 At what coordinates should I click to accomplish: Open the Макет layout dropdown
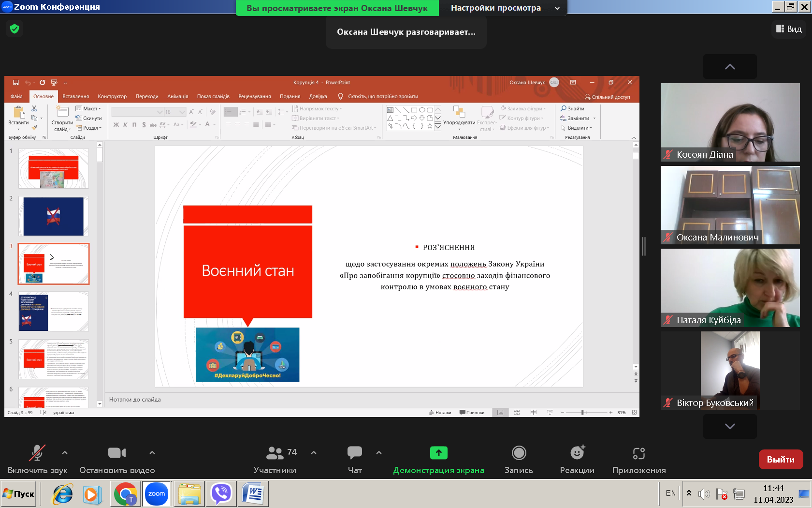click(x=88, y=108)
